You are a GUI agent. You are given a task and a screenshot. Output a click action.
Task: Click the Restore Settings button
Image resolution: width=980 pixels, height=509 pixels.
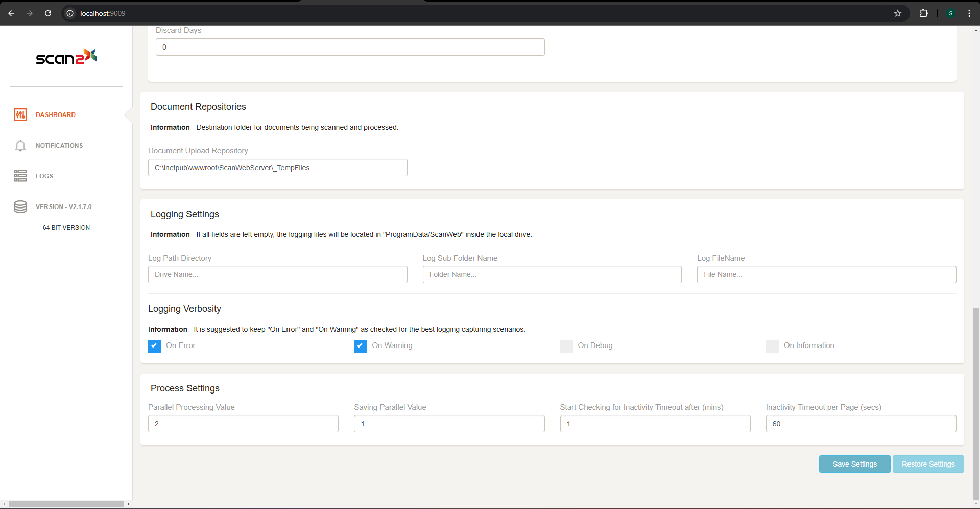click(x=928, y=464)
